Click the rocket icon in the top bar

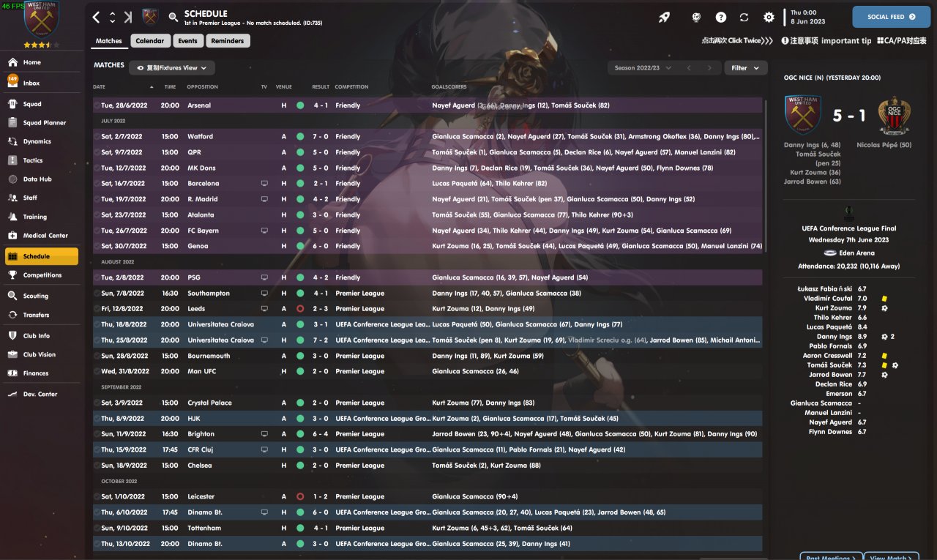coord(664,17)
